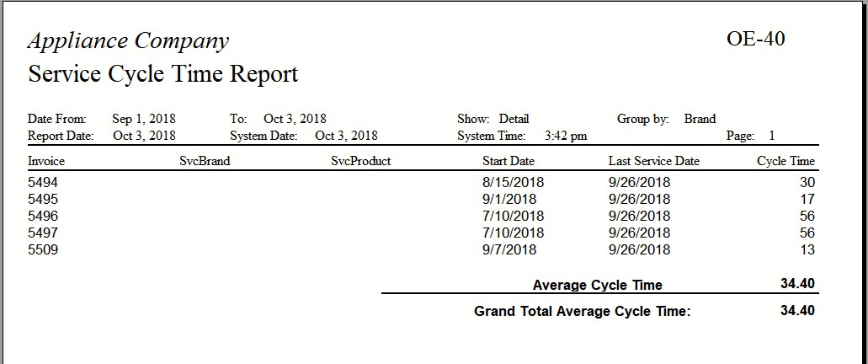Screen dimensions: 868x364
Task: Click the SvcBrand column header
Action: click(x=205, y=161)
